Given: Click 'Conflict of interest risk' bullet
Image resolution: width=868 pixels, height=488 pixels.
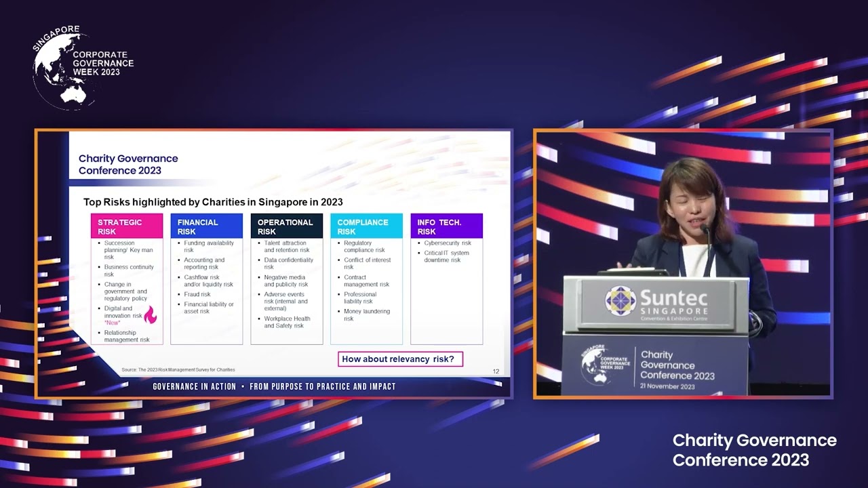Looking at the screenshot, I should point(368,264).
